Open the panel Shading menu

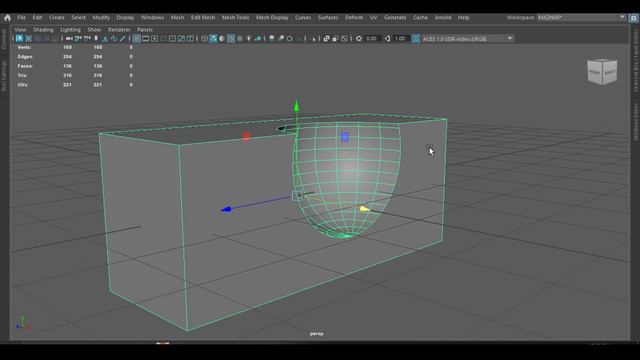43,30
